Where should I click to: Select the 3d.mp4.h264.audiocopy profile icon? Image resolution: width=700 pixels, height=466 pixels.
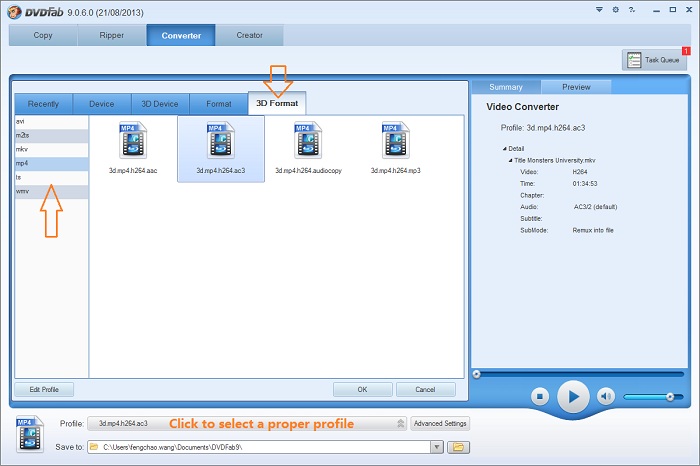(x=308, y=141)
